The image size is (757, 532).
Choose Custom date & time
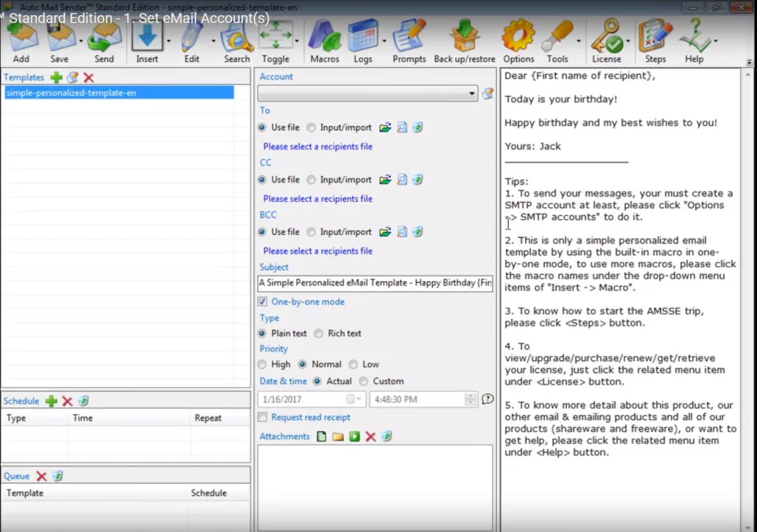pyautogui.click(x=364, y=381)
